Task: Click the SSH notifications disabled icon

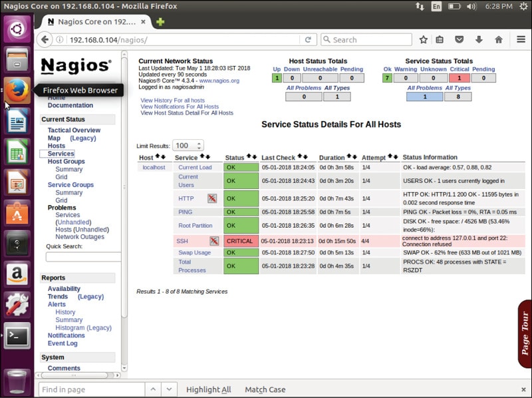Action: coord(214,241)
